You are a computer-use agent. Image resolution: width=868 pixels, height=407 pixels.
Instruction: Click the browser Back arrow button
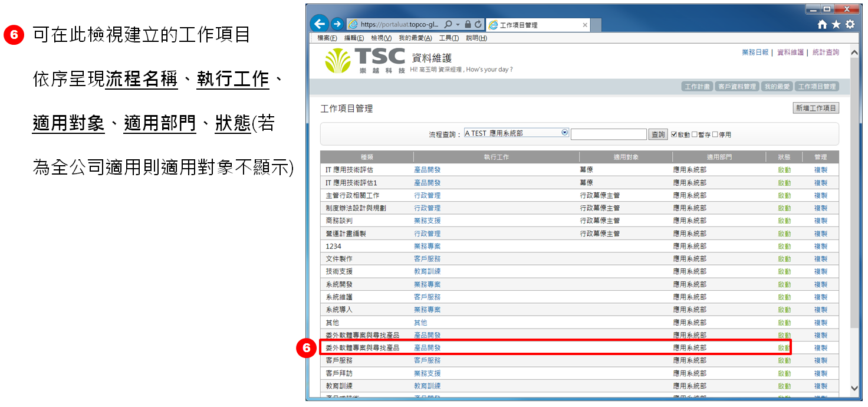pos(319,24)
